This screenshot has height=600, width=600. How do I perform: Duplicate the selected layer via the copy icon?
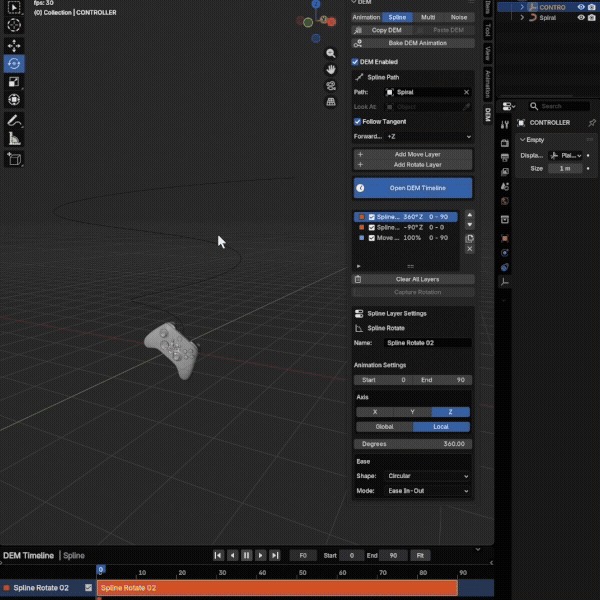click(x=470, y=239)
